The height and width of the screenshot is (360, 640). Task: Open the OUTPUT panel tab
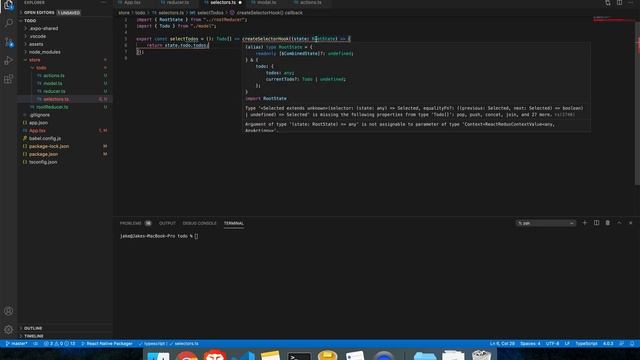tap(167, 223)
